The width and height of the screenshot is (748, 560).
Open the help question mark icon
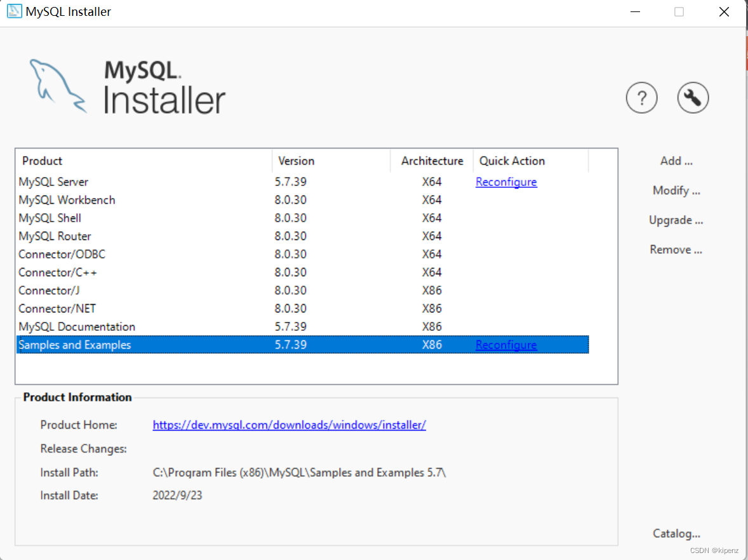click(x=642, y=98)
